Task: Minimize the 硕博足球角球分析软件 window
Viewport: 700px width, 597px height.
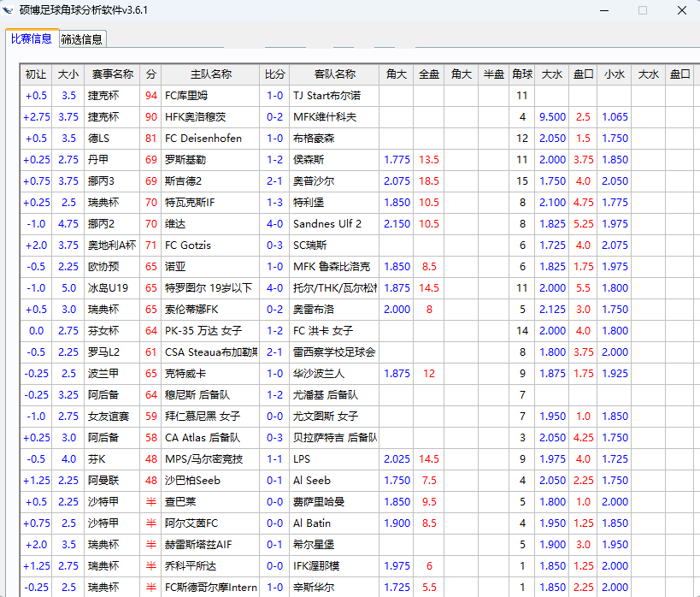Action: click(x=603, y=10)
